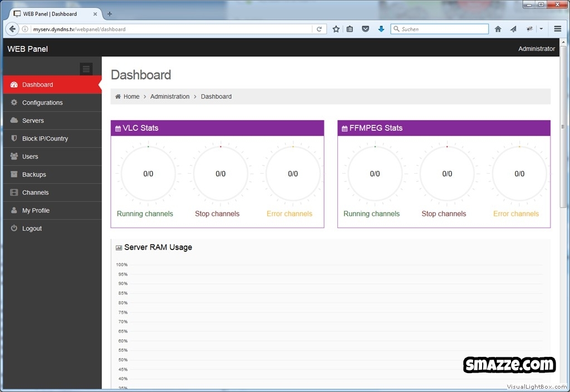Screen dimensions: 570x392
Task: Reload the page with the refresh icon
Action: point(319,29)
